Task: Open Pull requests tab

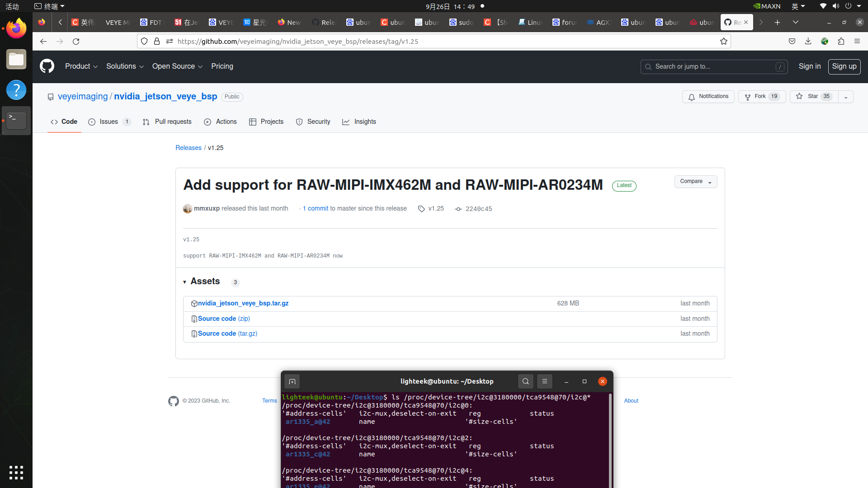Action: [167, 122]
